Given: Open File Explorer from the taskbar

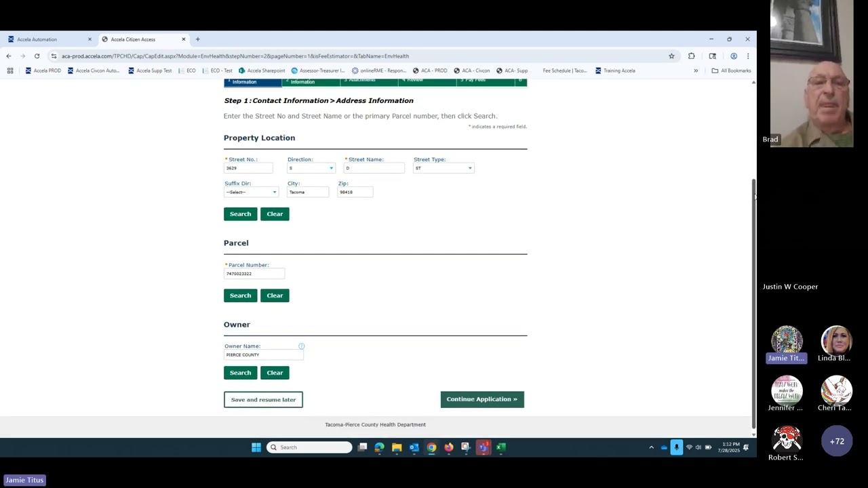Looking at the screenshot, I should point(397,447).
